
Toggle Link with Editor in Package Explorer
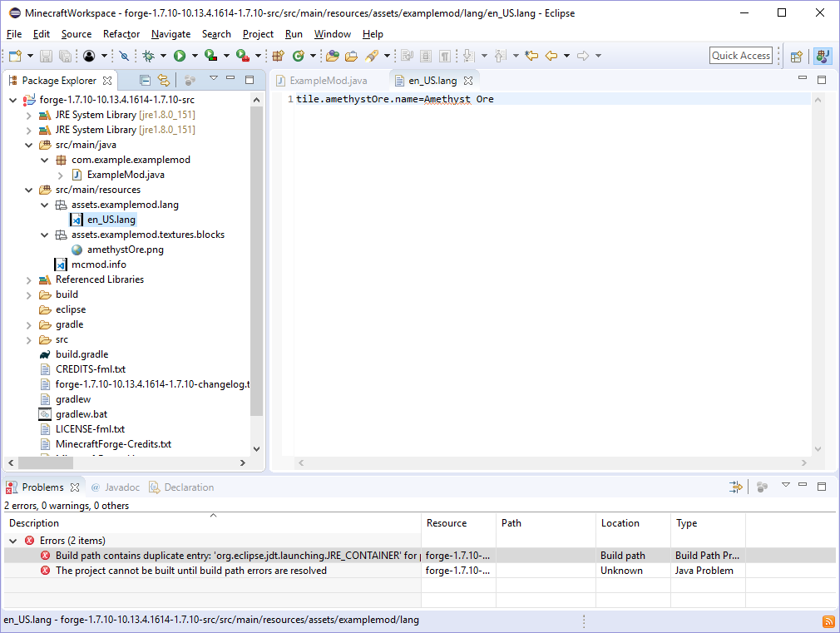click(x=163, y=81)
